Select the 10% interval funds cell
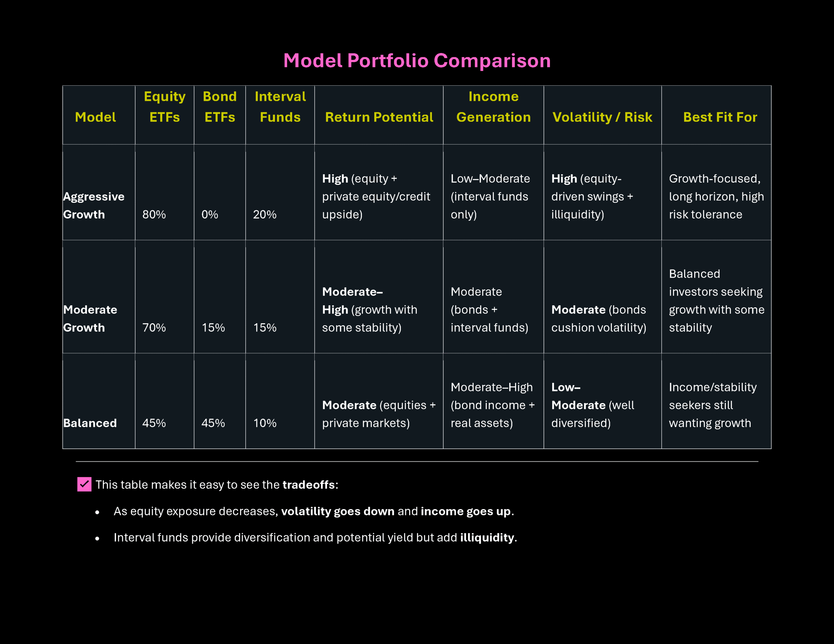Image resolution: width=834 pixels, height=644 pixels. coord(265,423)
